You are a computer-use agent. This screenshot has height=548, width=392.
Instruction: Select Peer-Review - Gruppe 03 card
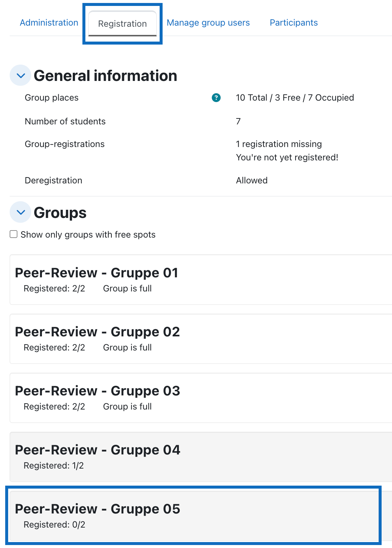pyautogui.click(x=201, y=398)
